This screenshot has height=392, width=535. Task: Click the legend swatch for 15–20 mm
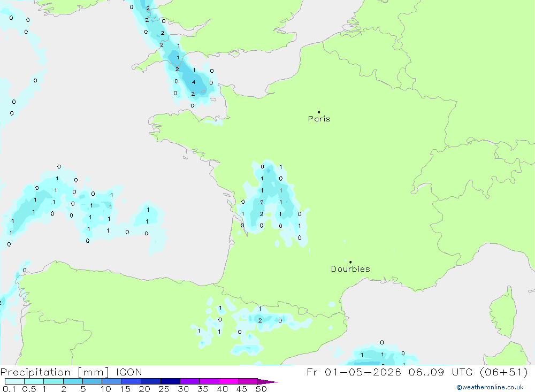pos(132,381)
